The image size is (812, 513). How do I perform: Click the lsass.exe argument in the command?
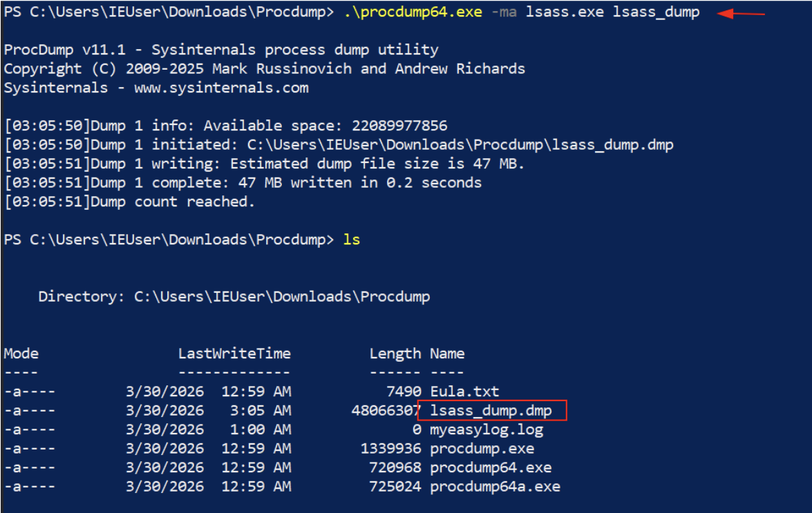click(x=565, y=12)
